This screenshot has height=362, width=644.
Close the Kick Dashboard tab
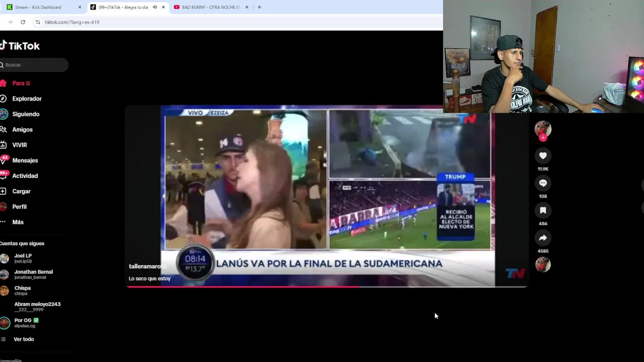79,7
